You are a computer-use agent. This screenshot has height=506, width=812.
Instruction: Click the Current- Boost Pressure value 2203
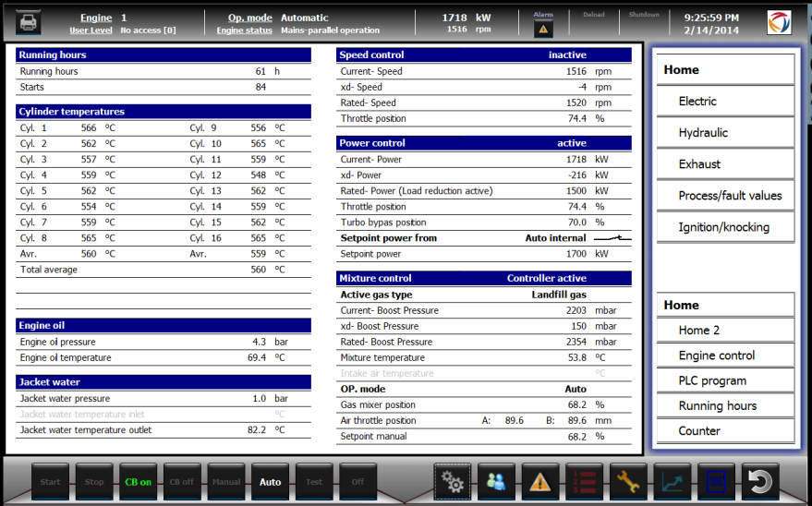coord(576,310)
